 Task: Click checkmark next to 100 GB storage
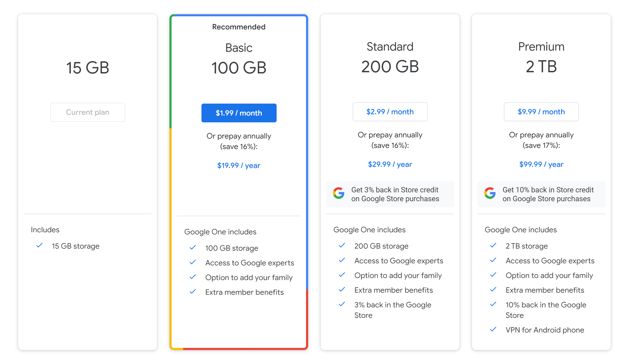tap(193, 247)
